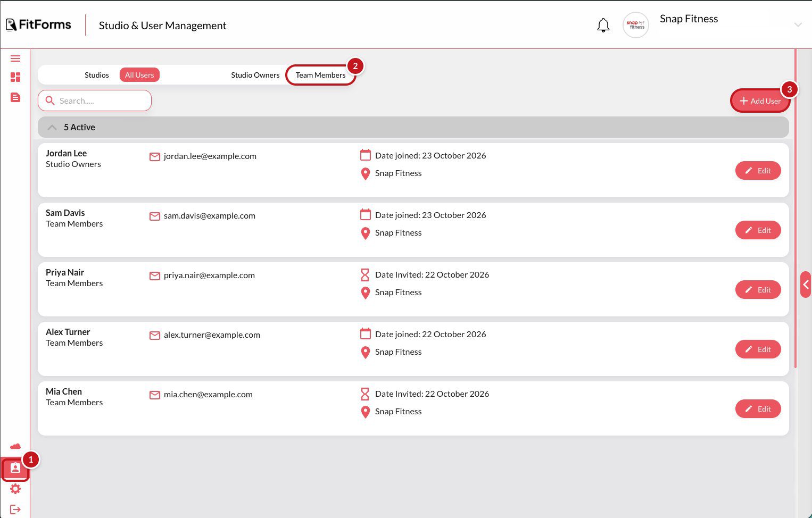The width and height of the screenshot is (812, 518).
Task: Click the name Priya Nair
Action: tap(65, 272)
